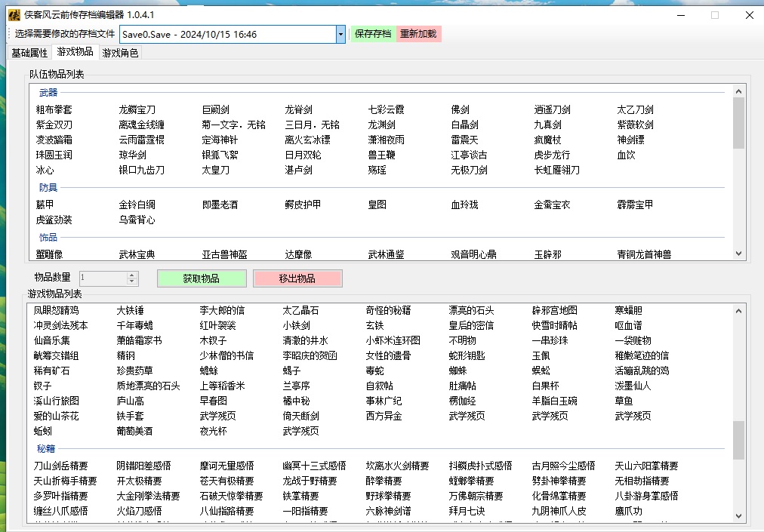Image resolution: width=764 pixels, height=532 pixels.
Task: Collapse the 秘籍 group header
Action: (x=46, y=449)
